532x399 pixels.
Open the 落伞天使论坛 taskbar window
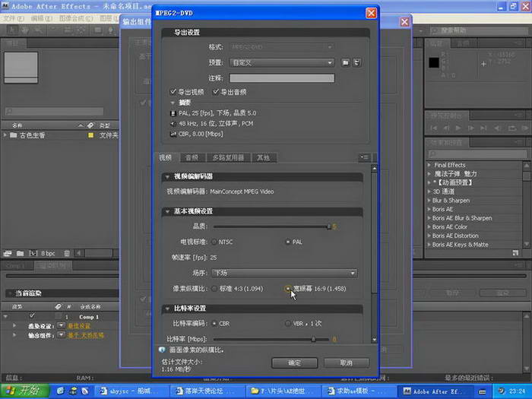[x=206, y=391]
